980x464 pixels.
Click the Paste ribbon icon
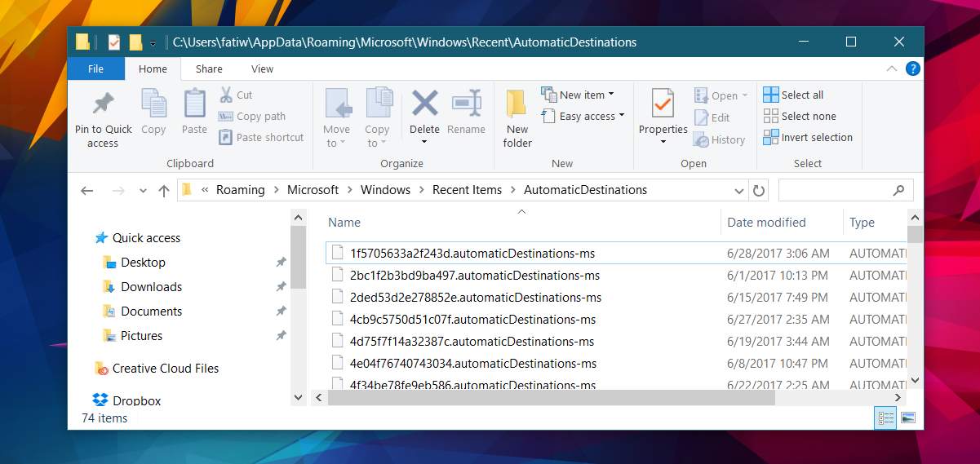(194, 104)
